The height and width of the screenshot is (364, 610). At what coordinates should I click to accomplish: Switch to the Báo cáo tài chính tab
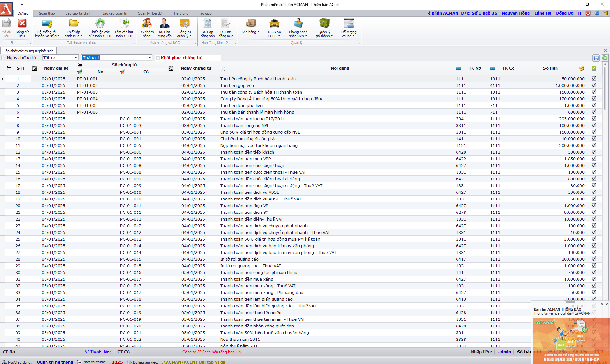[78, 13]
